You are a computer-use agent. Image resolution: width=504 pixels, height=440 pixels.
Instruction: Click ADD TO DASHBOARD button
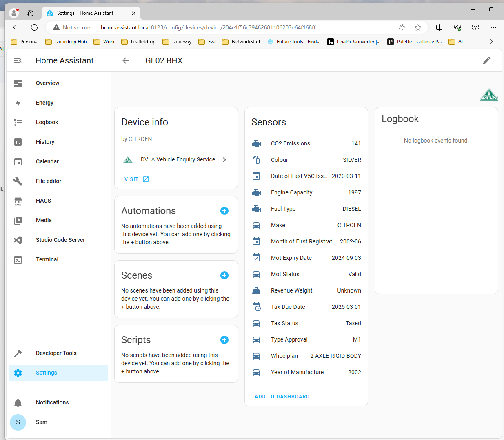tap(282, 397)
